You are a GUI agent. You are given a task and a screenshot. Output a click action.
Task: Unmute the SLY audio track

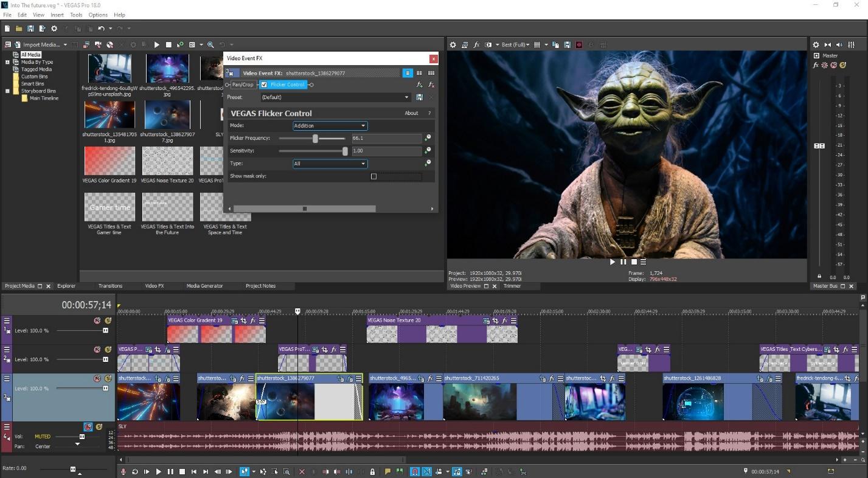[x=88, y=427]
